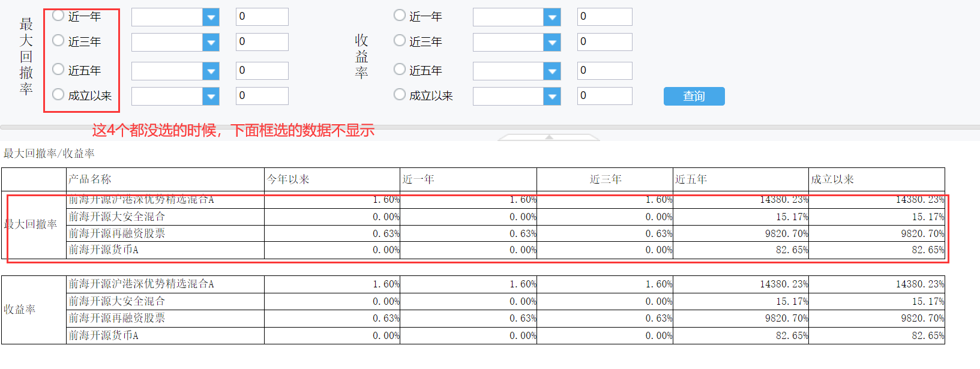
Task: Select 近三年 radio under 最大回撤率
Action: pyautogui.click(x=58, y=41)
